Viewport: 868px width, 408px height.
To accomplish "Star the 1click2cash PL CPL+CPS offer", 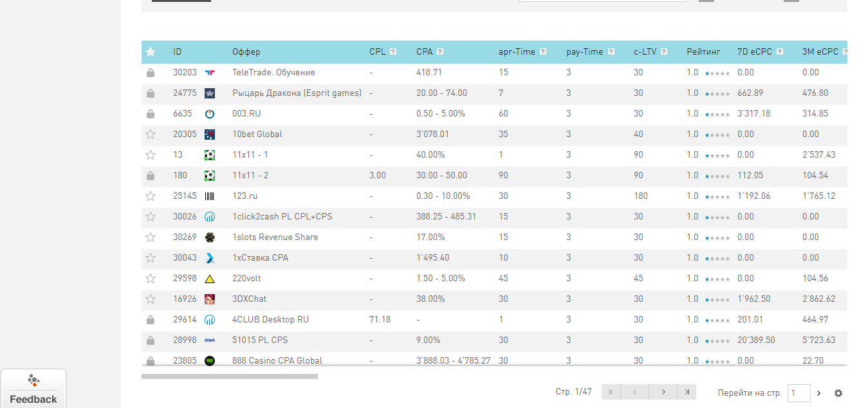I will click(x=151, y=217).
